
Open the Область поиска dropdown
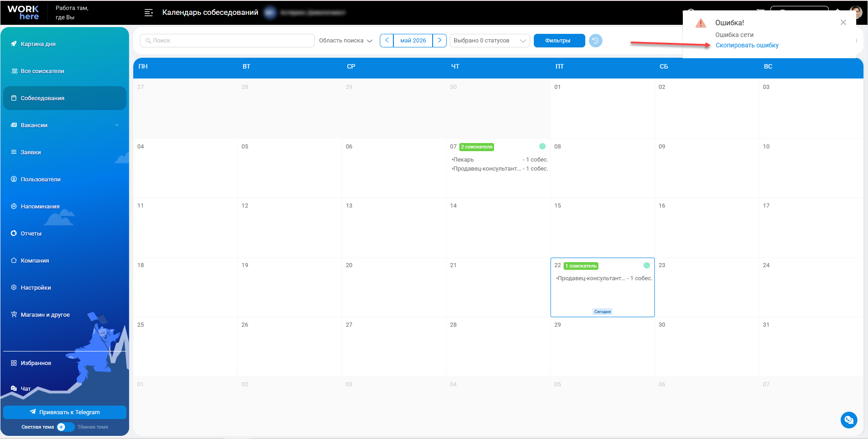coord(345,41)
